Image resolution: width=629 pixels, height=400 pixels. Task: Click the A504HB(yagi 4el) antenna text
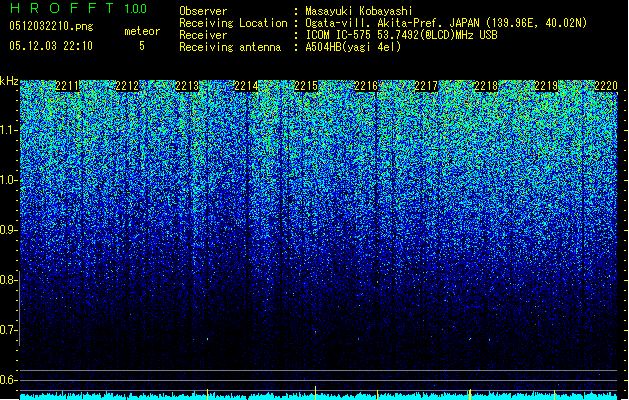pos(353,47)
